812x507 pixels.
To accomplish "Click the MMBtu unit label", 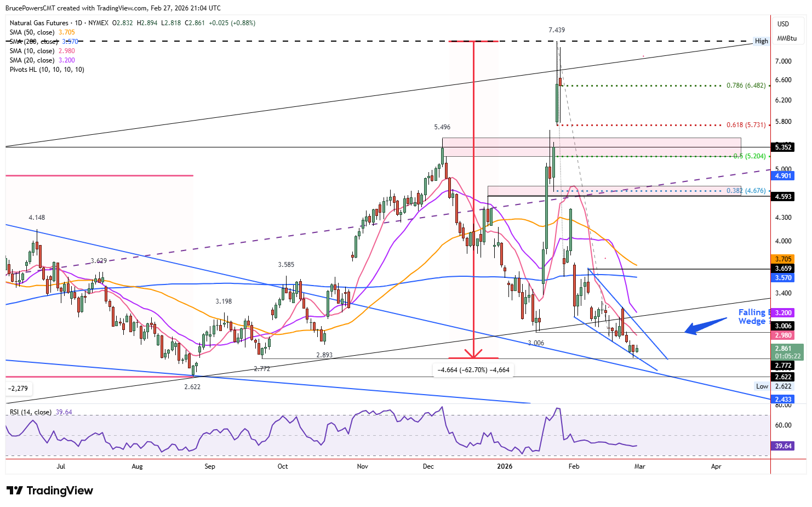I will coord(787,38).
